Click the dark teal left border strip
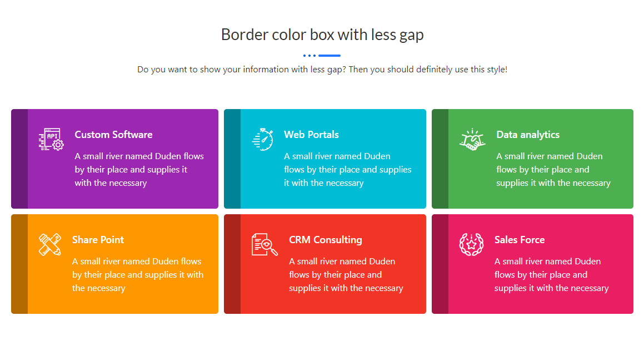The height and width of the screenshot is (345, 644). (x=232, y=159)
